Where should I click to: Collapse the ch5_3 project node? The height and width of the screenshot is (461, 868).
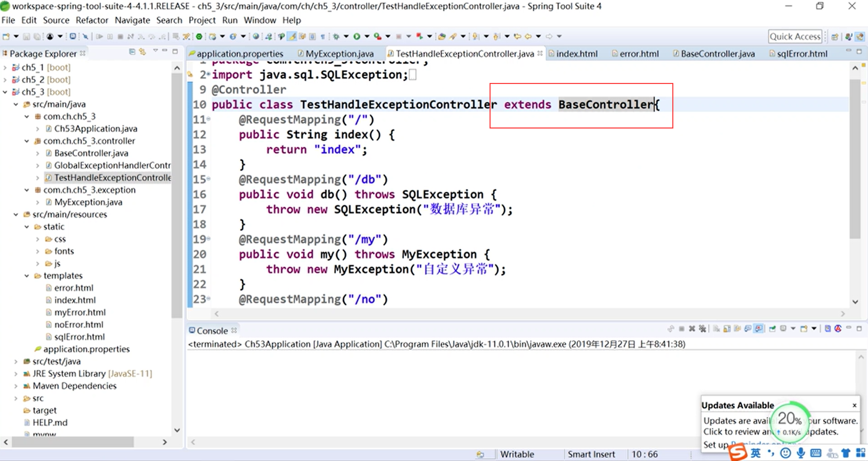tap(5, 92)
